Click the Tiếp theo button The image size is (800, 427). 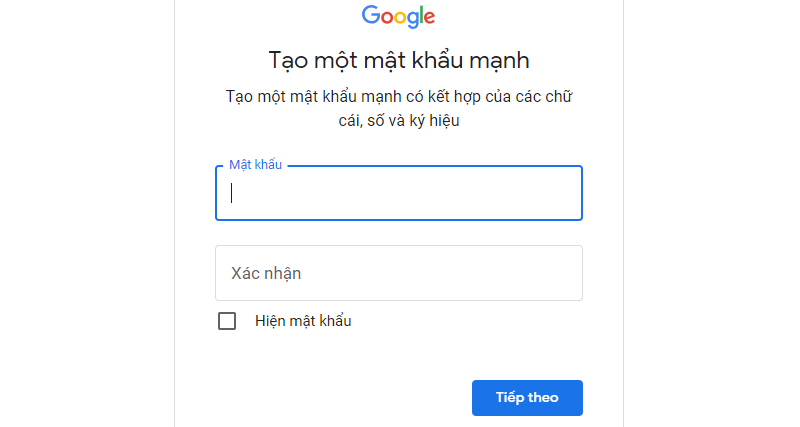(x=527, y=397)
